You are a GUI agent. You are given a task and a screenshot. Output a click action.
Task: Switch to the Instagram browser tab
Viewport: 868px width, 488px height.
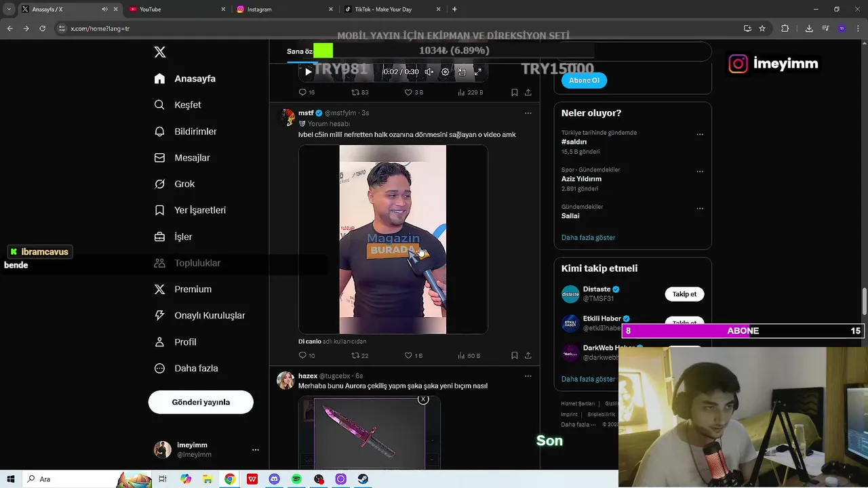[x=283, y=9]
